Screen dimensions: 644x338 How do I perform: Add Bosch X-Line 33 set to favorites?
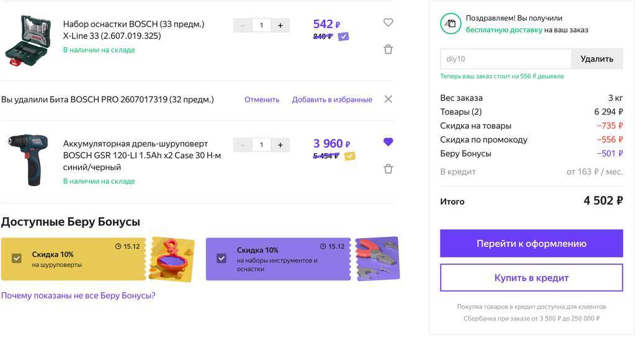[388, 23]
